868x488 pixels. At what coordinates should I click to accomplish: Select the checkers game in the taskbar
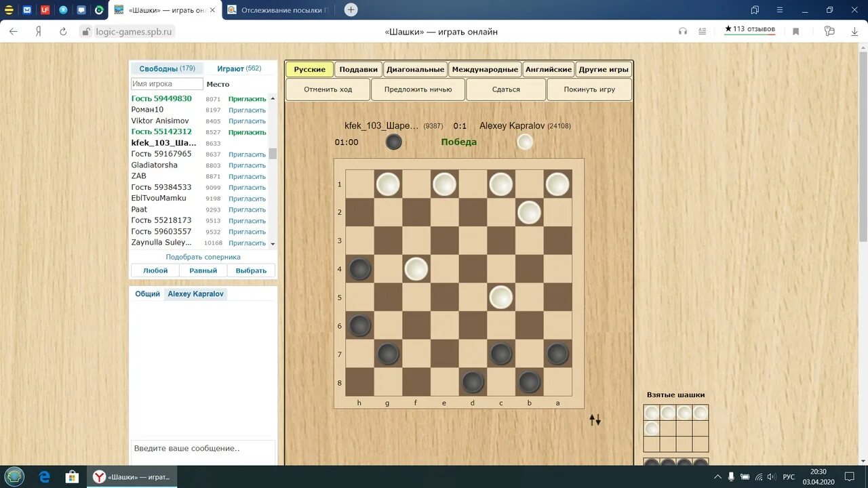[x=132, y=476]
